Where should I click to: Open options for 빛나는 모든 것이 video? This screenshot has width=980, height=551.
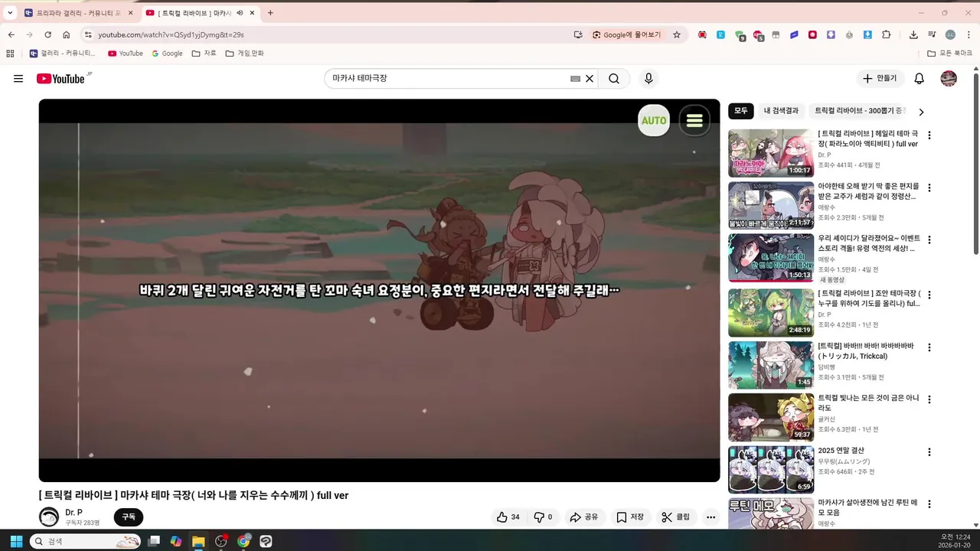pos(929,399)
